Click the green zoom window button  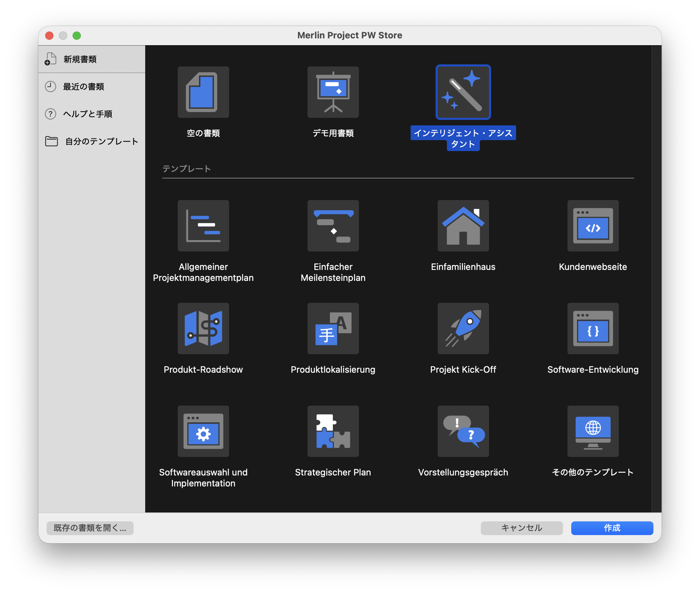tap(77, 36)
